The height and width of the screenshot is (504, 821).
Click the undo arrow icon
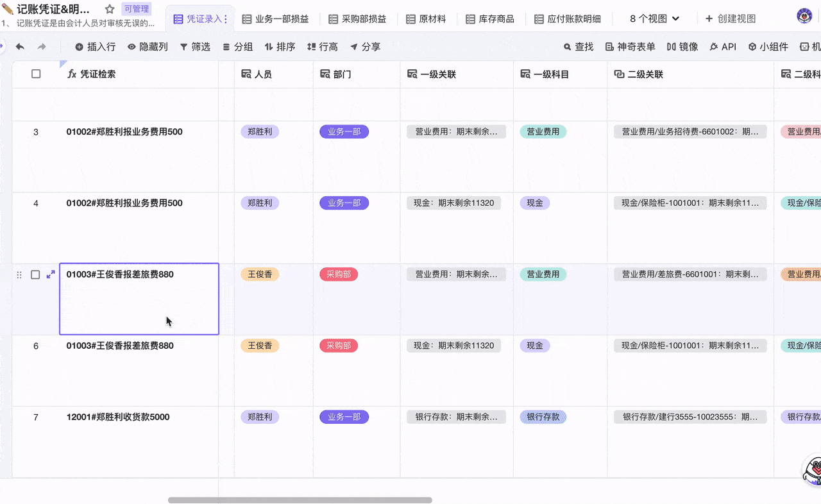tap(20, 47)
